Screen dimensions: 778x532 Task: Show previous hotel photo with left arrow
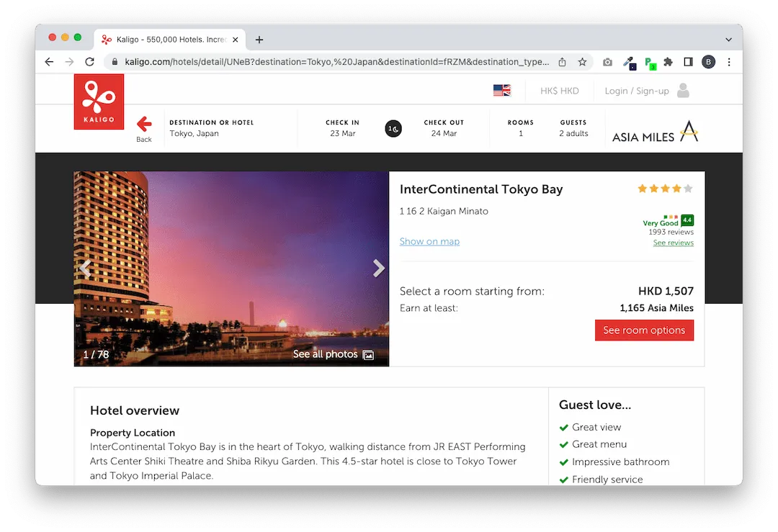[x=85, y=269]
